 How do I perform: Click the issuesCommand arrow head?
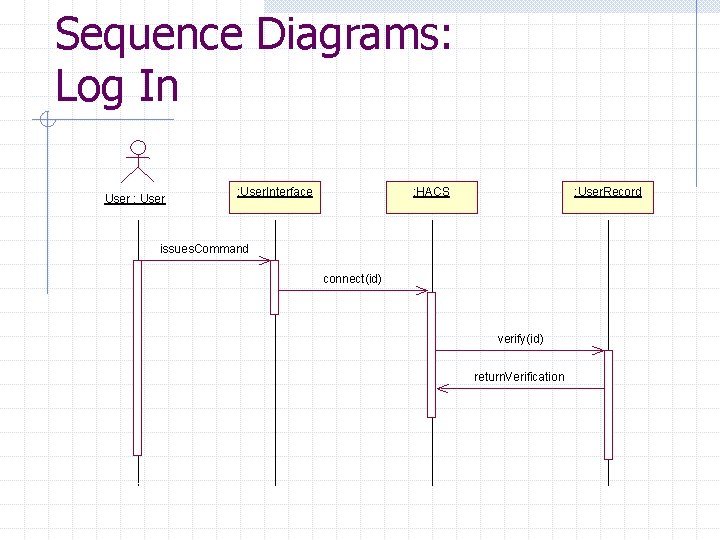point(265,261)
